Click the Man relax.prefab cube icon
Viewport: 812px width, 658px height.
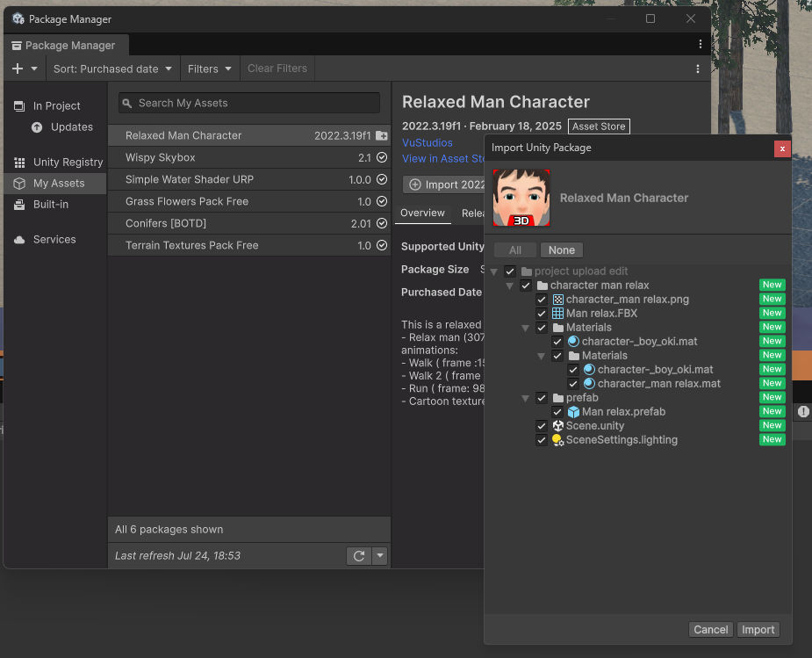point(573,412)
